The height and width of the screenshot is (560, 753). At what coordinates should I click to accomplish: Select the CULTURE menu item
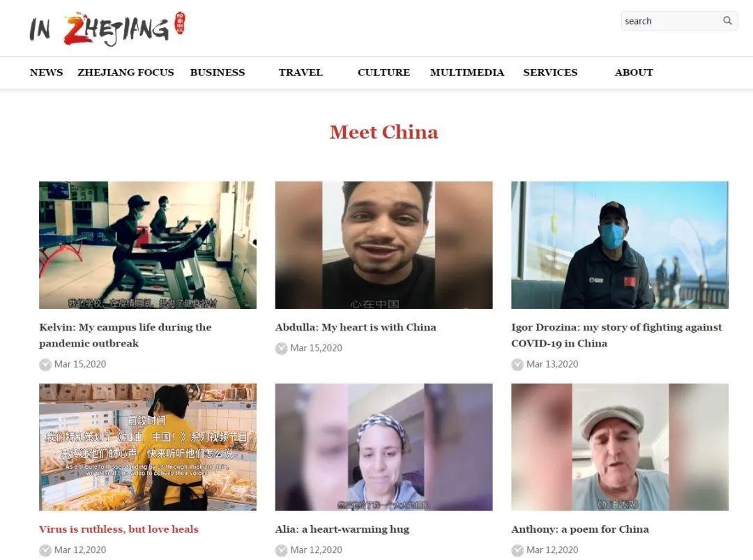point(383,73)
